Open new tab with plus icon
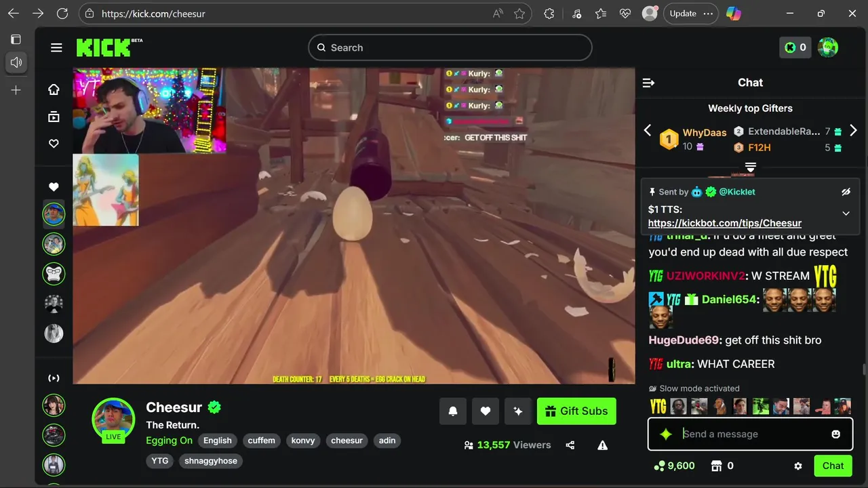 pyautogui.click(x=16, y=90)
